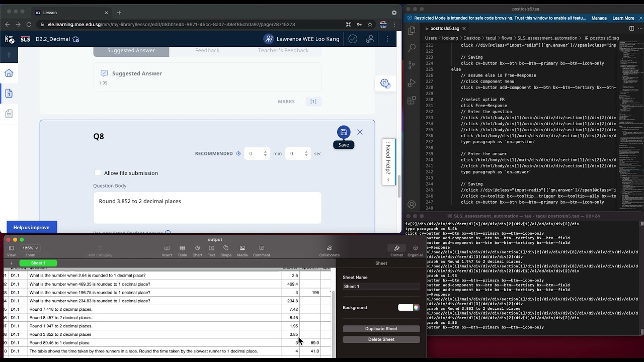Click the Save icon for Q8
Image resolution: width=644 pixels, height=362 pixels.
[344, 132]
